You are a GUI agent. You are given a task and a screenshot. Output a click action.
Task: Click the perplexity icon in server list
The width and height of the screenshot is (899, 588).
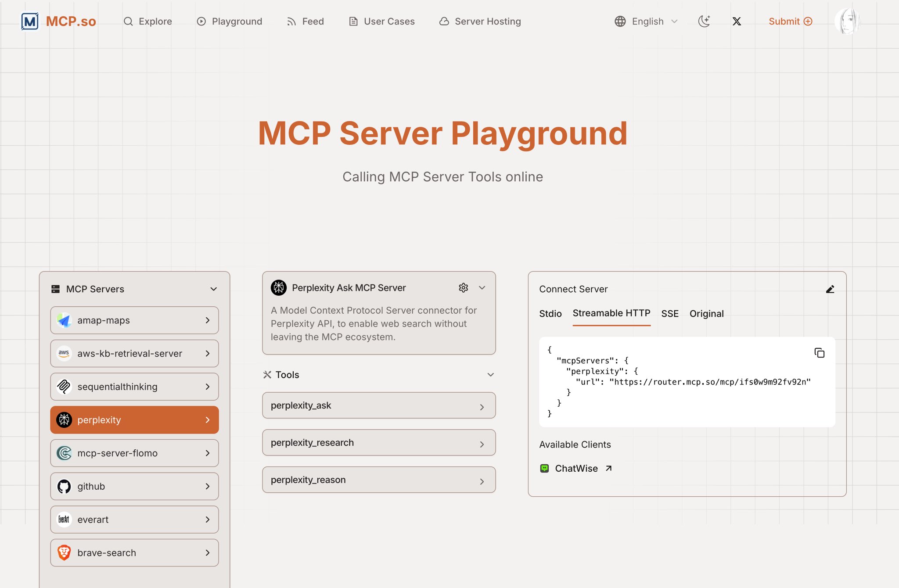[x=64, y=420]
